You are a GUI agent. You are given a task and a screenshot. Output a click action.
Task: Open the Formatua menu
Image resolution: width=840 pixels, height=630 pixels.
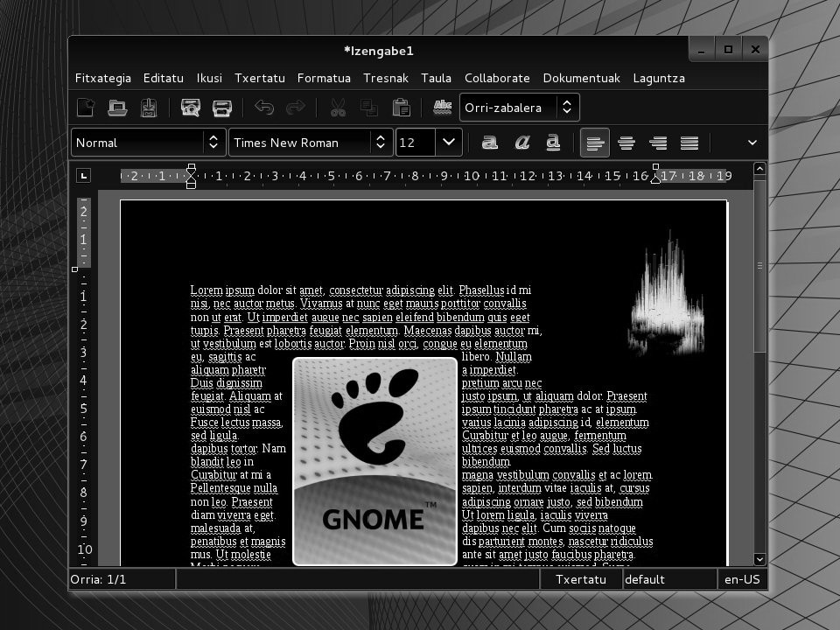pyautogui.click(x=324, y=78)
